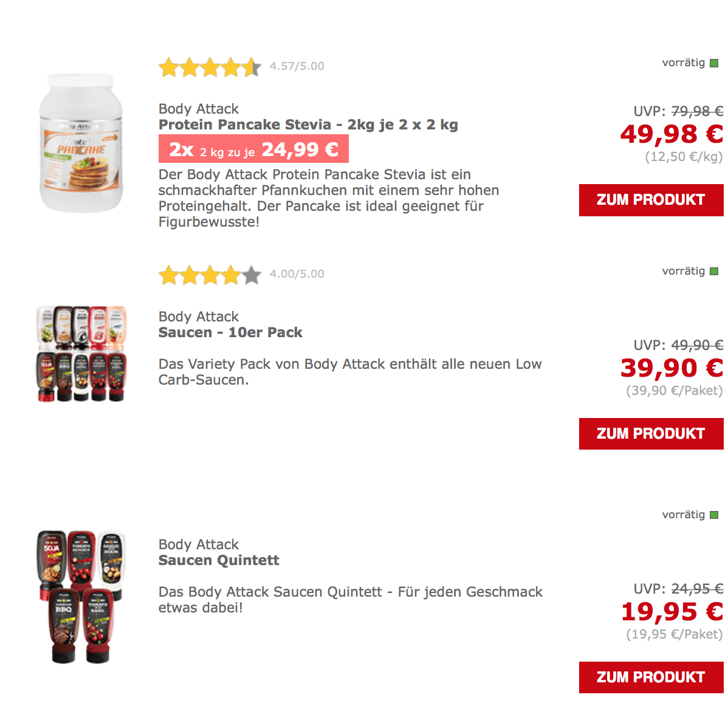Image resolution: width=728 pixels, height=706 pixels.
Task: Click the 4.00 star rating icons
Action: [x=210, y=275]
